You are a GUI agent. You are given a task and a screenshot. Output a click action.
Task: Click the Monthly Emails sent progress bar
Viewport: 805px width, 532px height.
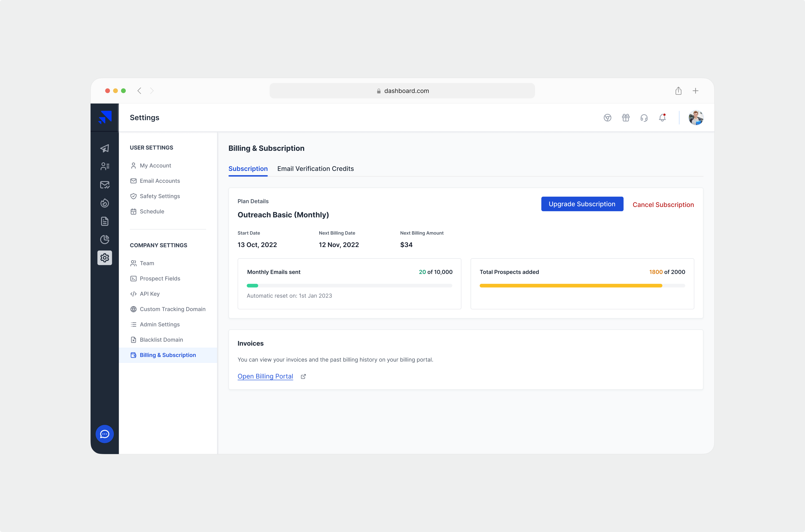click(x=349, y=285)
